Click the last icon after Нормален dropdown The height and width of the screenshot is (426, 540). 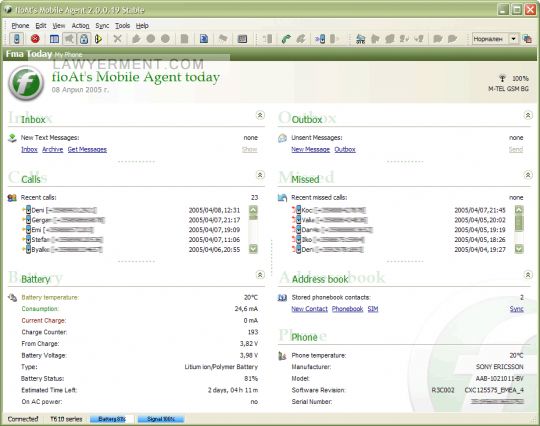coord(527,39)
